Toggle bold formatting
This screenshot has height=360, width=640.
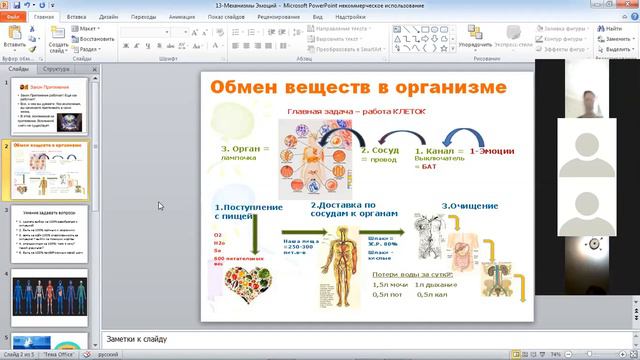[x=126, y=46]
